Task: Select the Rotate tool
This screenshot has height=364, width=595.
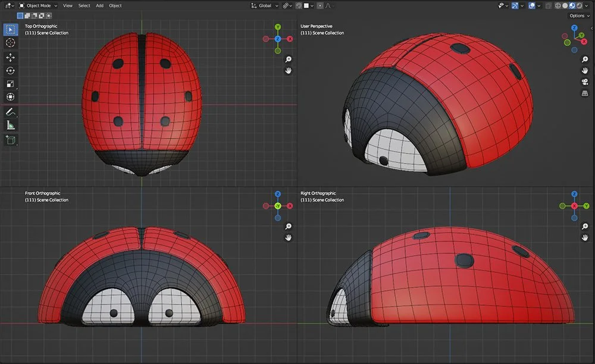Action: [x=10, y=71]
